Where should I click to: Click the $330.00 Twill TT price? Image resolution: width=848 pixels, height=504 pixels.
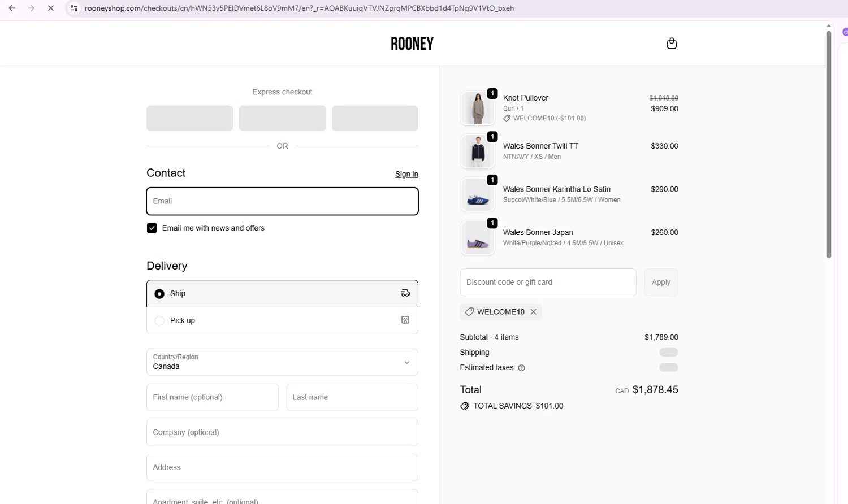[664, 146]
